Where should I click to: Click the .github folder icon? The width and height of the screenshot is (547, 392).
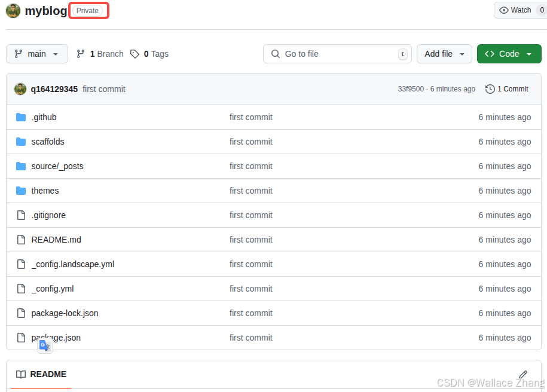pos(21,117)
